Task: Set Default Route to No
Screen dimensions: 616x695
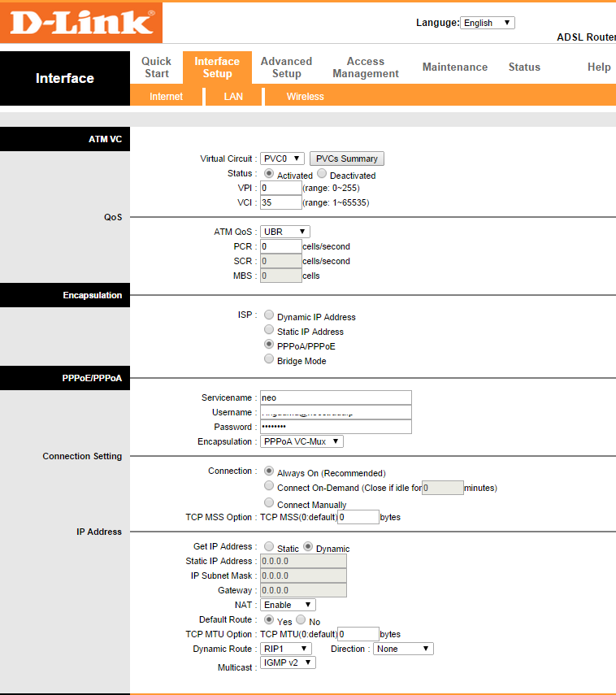Action: [301, 619]
